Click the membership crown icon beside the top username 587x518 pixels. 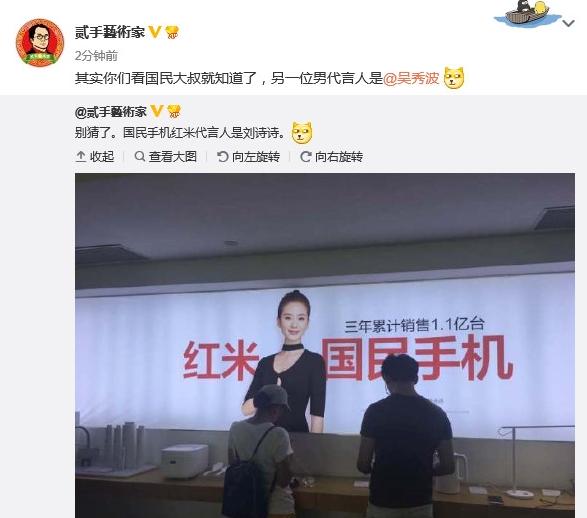point(172,33)
